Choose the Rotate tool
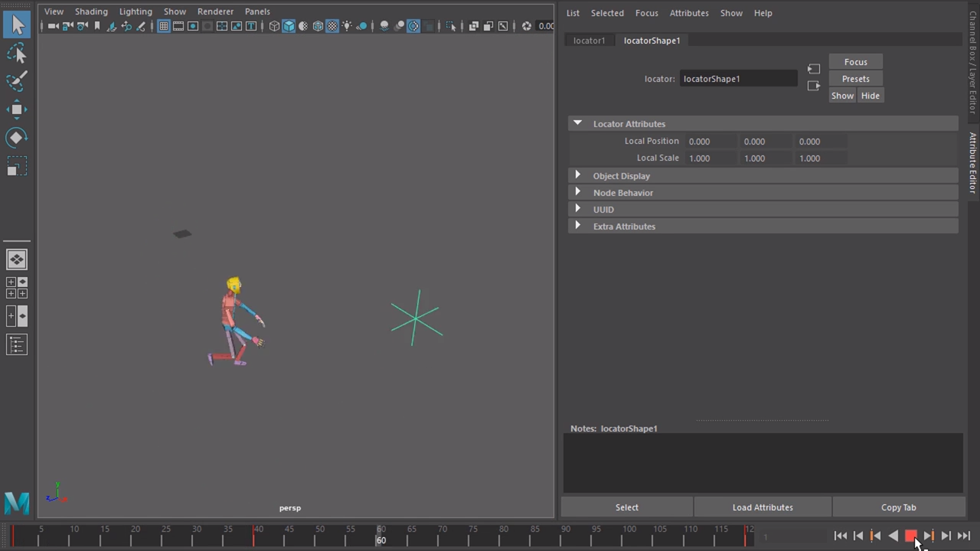Screen dimensions: 980x551 (17, 138)
